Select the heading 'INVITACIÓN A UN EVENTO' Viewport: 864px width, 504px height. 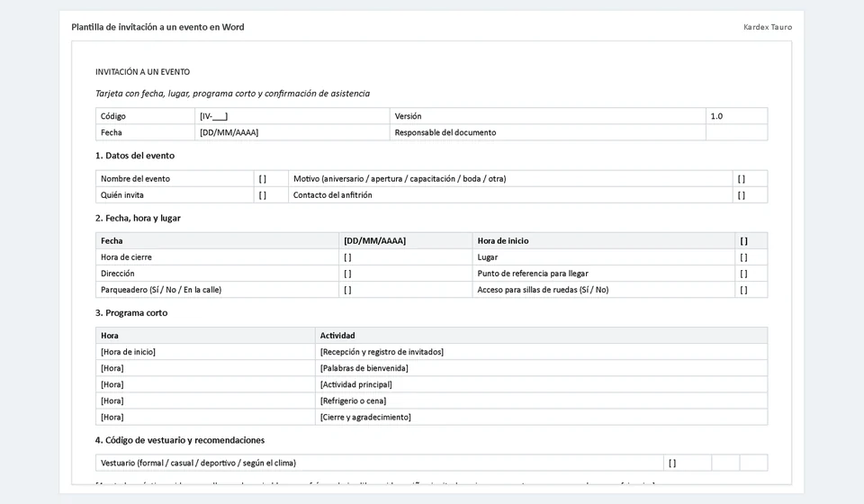(143, 72)
